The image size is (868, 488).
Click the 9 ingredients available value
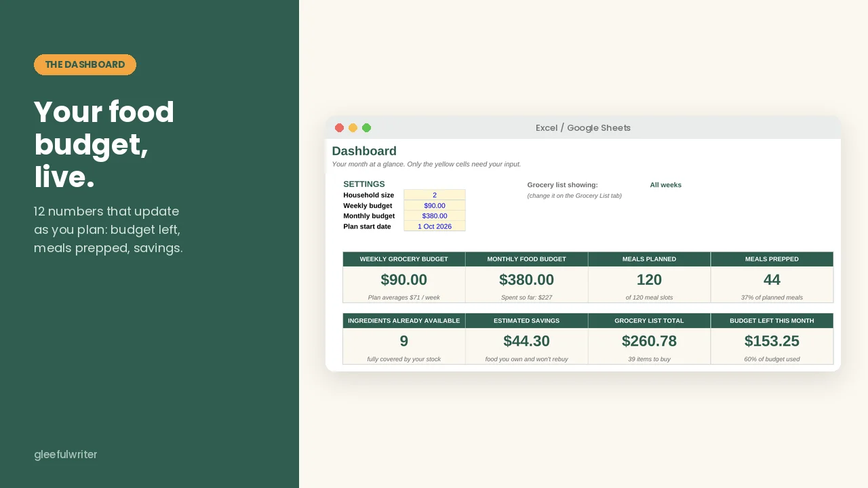404,341
